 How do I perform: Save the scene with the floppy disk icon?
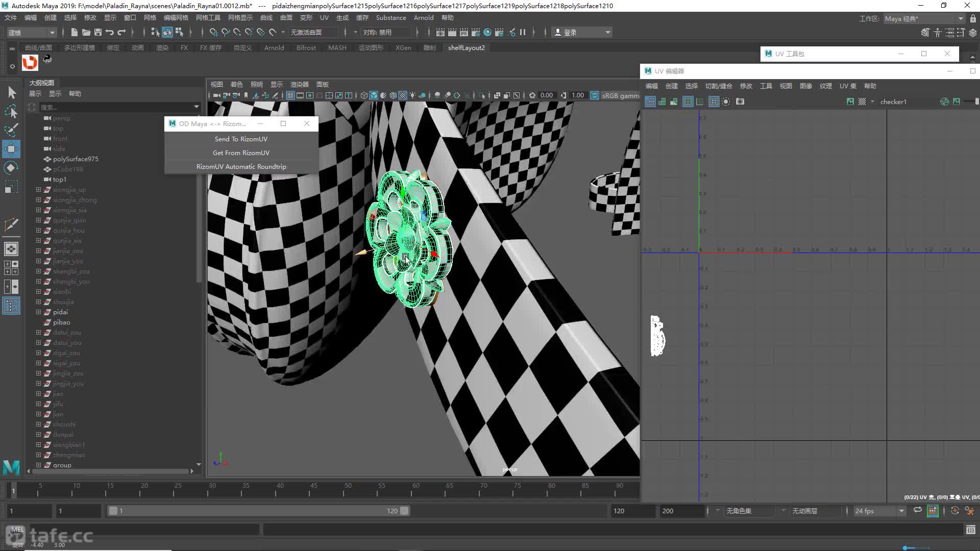(x=98, y=32)
